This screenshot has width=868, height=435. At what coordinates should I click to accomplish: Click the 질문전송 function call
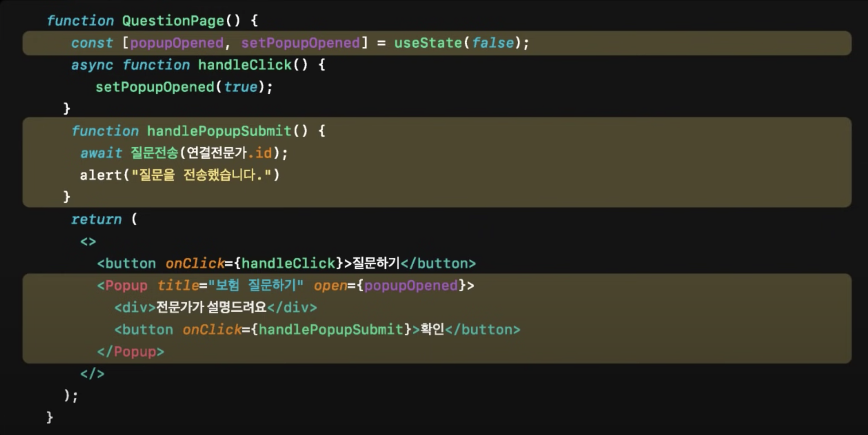click(154, 153)
